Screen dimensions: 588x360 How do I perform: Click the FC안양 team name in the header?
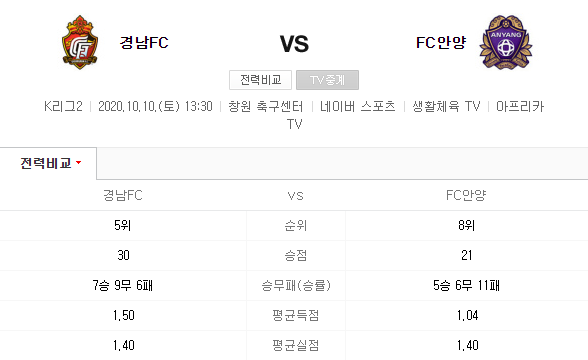pos(441,42)
